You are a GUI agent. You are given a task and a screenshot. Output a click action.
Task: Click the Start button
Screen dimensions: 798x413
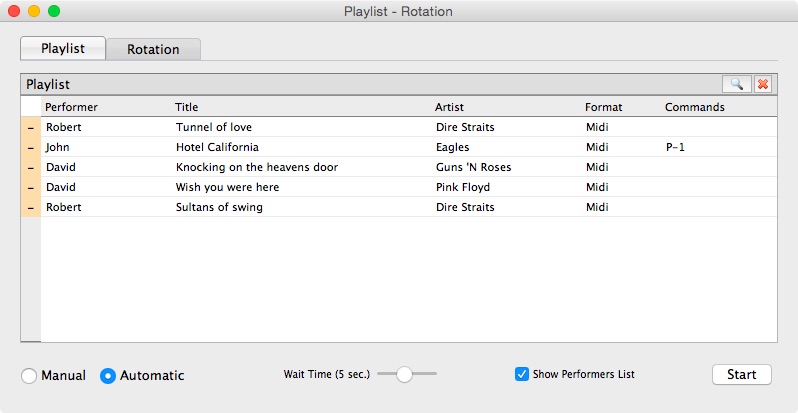tap(742, 374)
